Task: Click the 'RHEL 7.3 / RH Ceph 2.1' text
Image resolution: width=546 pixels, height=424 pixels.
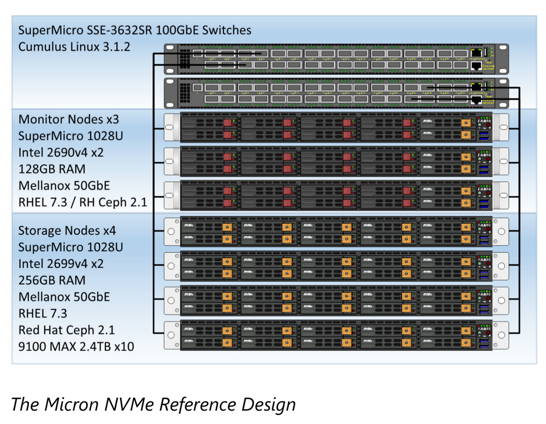Action: (x=83, y=202)
